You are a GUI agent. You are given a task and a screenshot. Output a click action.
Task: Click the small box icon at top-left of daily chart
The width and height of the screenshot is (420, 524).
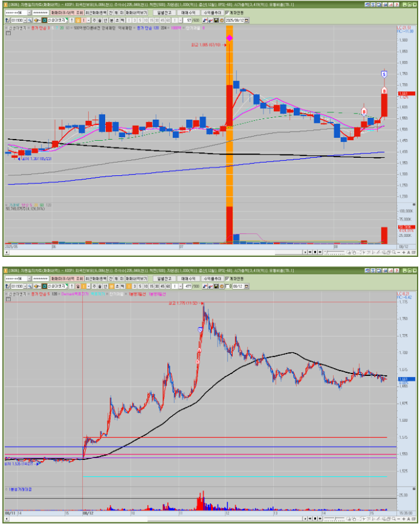point(8,33)
